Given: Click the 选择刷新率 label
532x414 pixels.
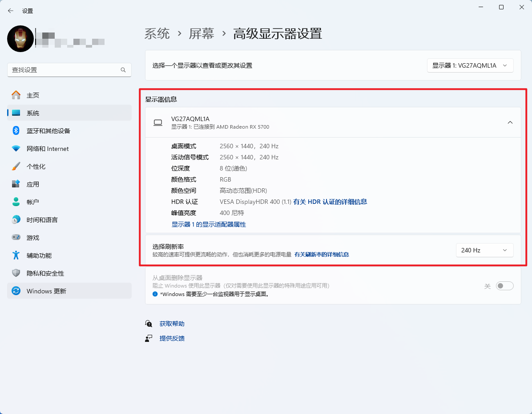Looking at the screenshot, I should (168, 247).
